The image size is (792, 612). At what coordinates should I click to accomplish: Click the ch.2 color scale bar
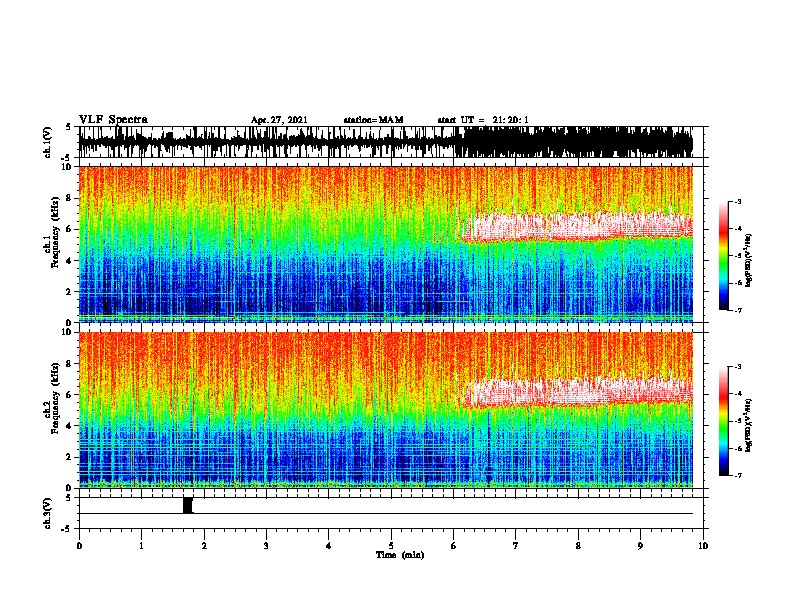[x=724, y=421]
